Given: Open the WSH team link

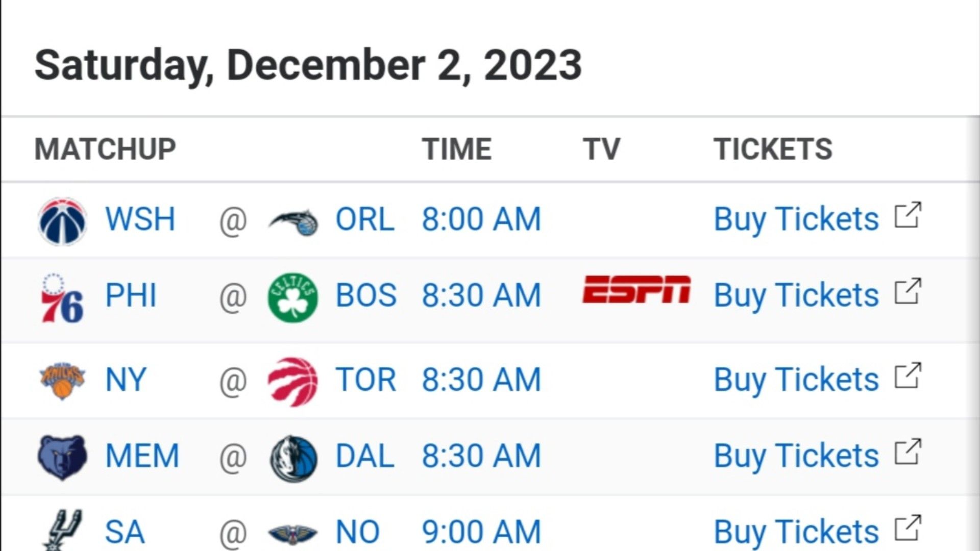Looking at the screenshot, I should point(140,219).
